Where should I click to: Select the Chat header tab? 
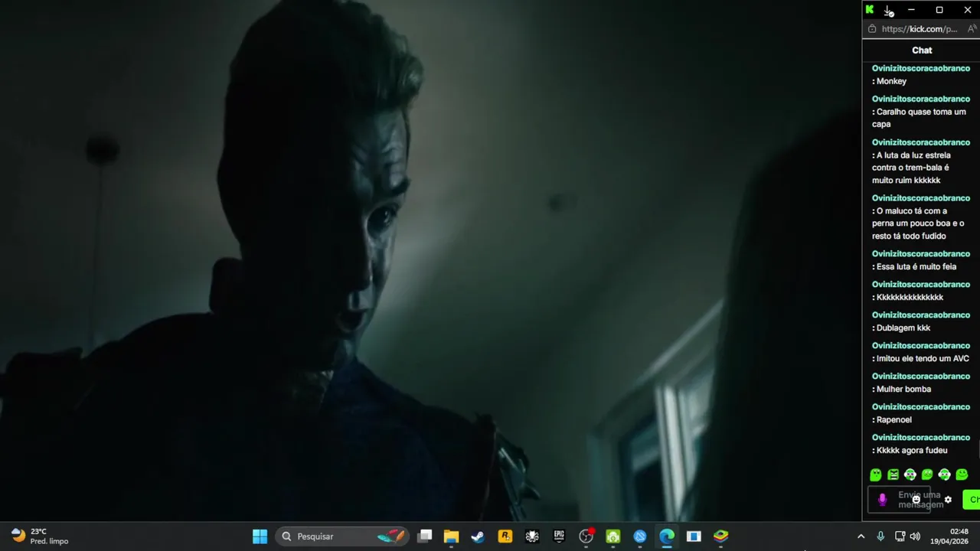[x=922, y=51]
